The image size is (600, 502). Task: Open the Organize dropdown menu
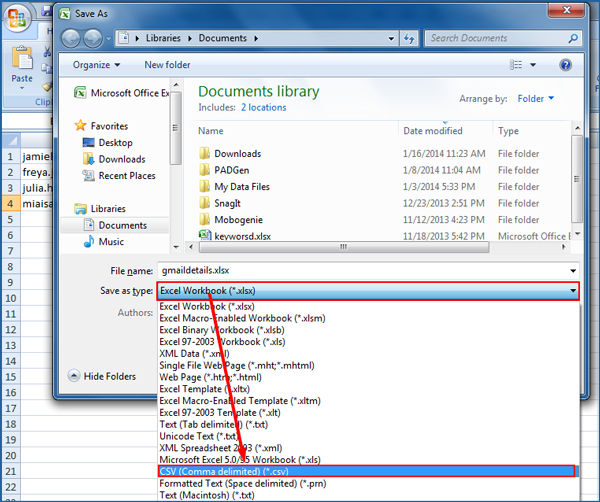point(96,65)
